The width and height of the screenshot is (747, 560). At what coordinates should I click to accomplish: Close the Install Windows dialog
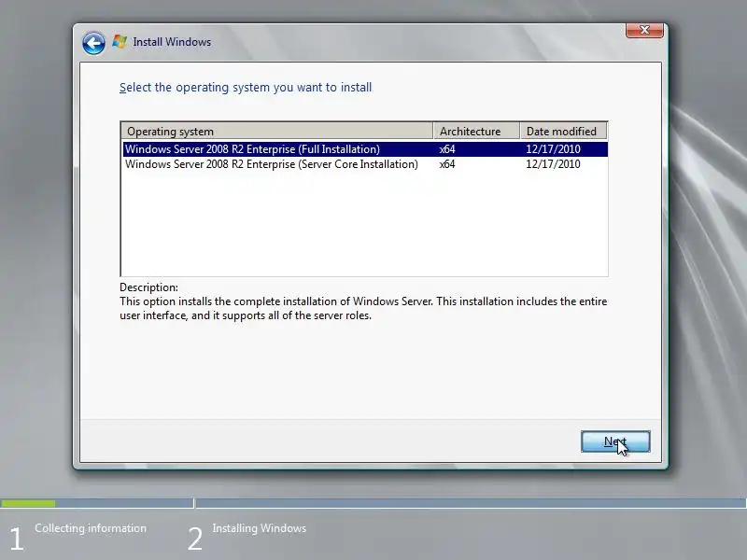pos(644,30)
